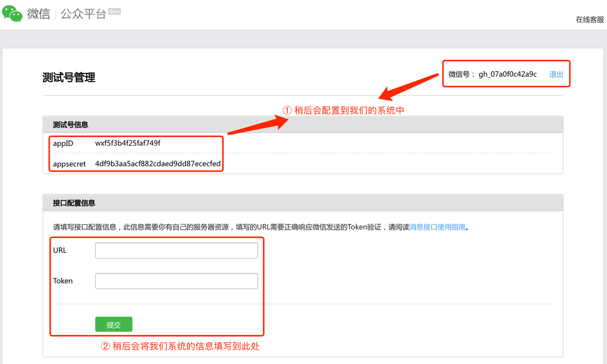607x364 pixels.
Task: Click the WeChat green chat bubble logo
Action: (12, 14)
